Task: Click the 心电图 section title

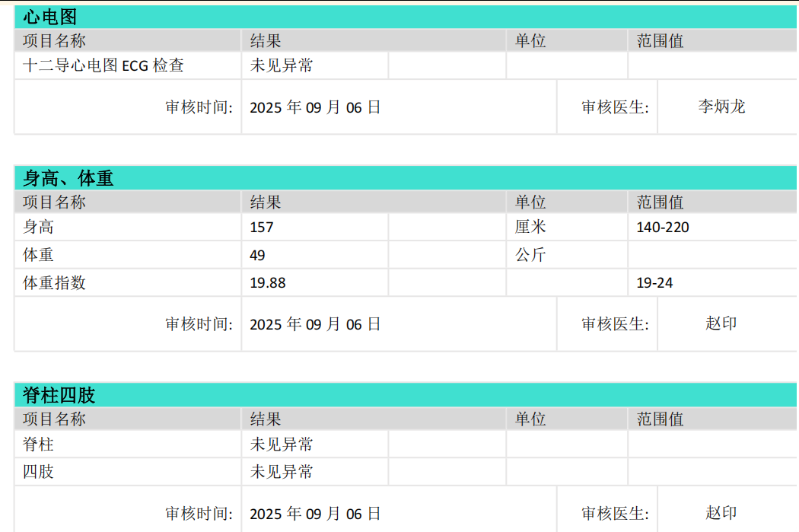Action: pos(50,18)
